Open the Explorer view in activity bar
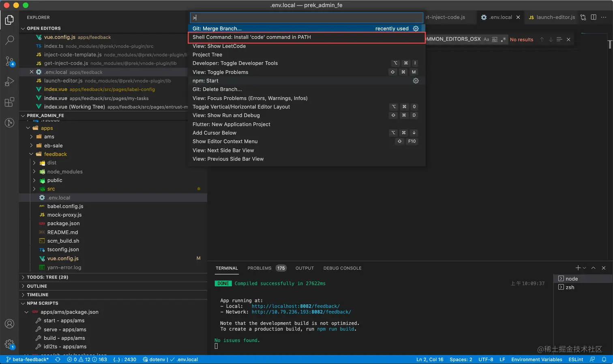Image resolution: width=613 pixels, height=364 pixels. (x=9, y=20)
